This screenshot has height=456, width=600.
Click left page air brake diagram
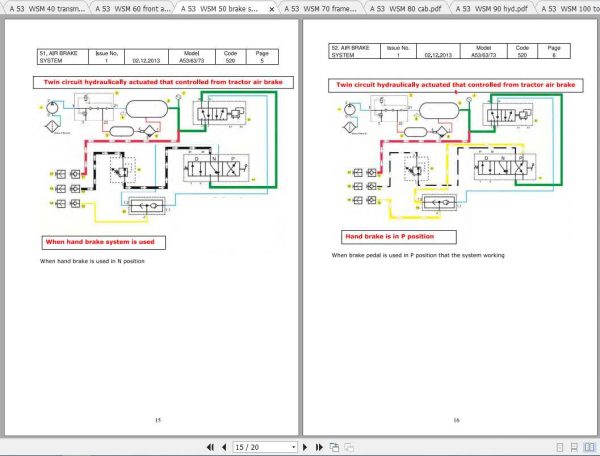coord(159,157)
